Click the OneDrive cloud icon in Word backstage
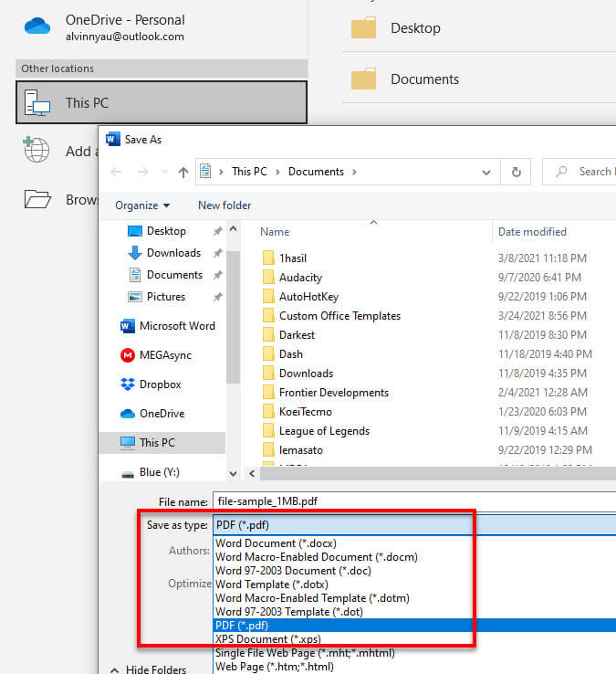The image size is (616, 674). click(x=37, y=26)
